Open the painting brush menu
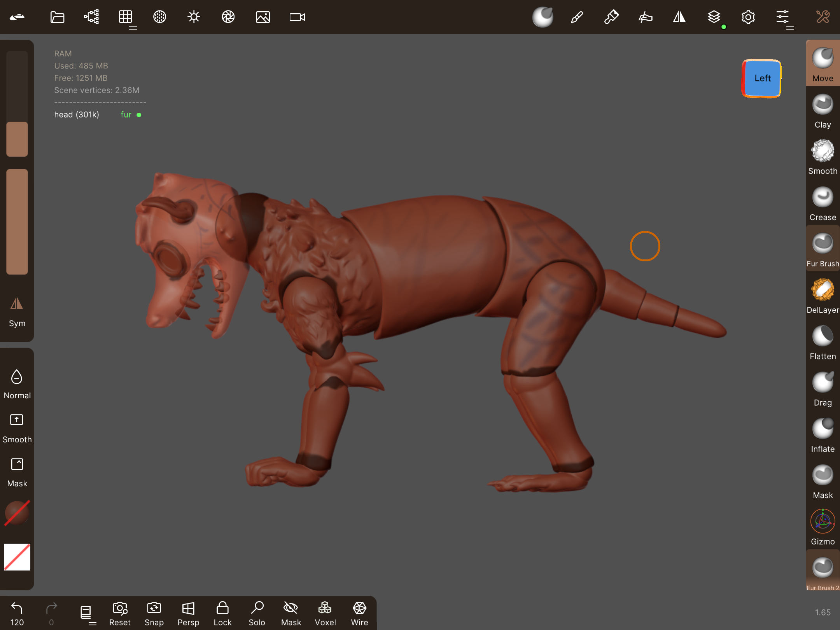Image resolution: width=840 pixels, height=630 pixels. pos(611,17)
